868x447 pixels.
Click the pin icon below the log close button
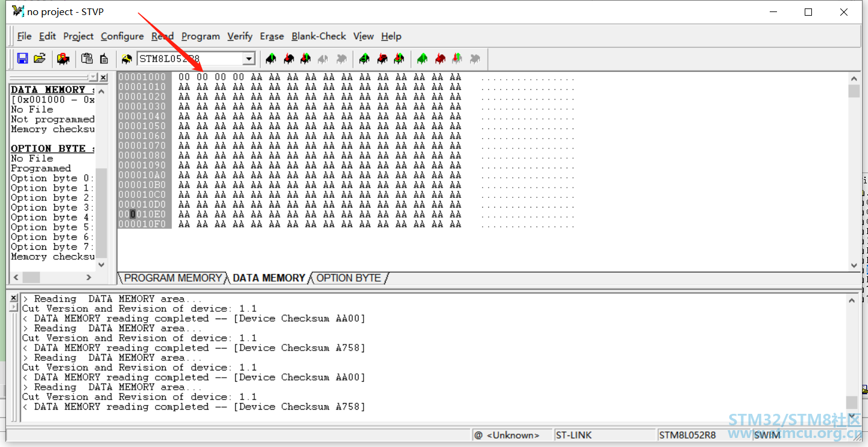[x=14, y=307]
